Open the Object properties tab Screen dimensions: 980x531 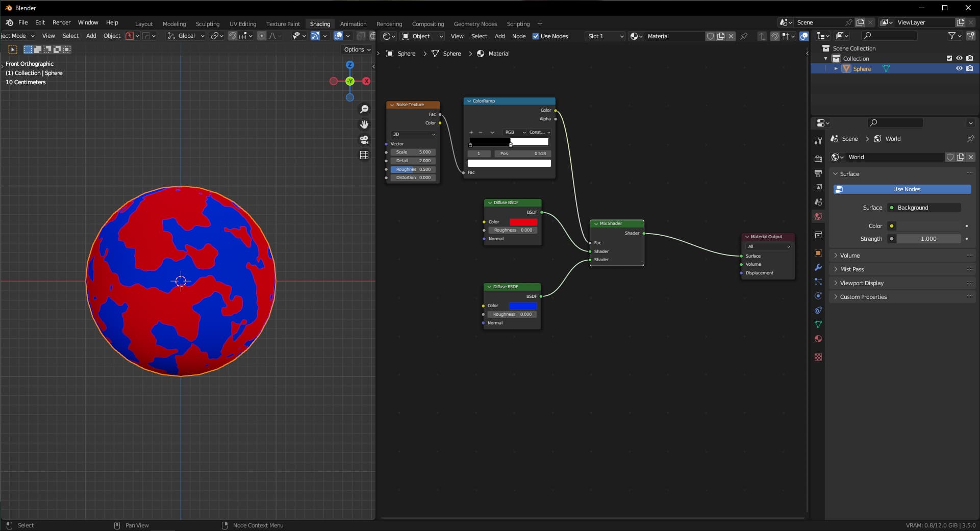[x=818, y=253]
